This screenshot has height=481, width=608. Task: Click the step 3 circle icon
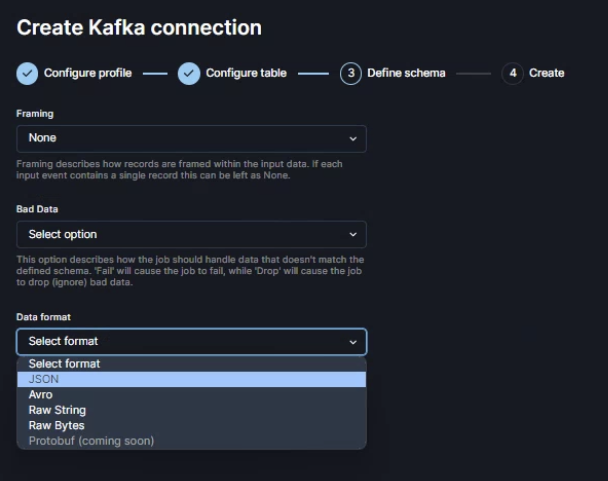click(350, 73)
